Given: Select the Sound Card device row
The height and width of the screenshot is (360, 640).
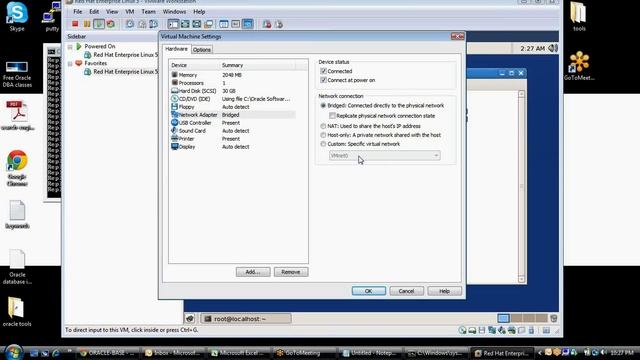Looking at the screenshot, I should coord(233,131).
